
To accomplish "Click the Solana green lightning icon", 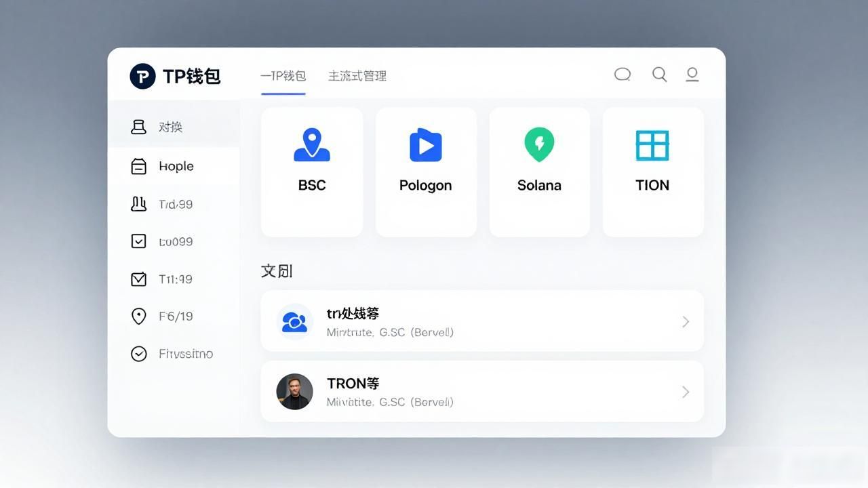I will pyautogui.click(x=539, y=145).
